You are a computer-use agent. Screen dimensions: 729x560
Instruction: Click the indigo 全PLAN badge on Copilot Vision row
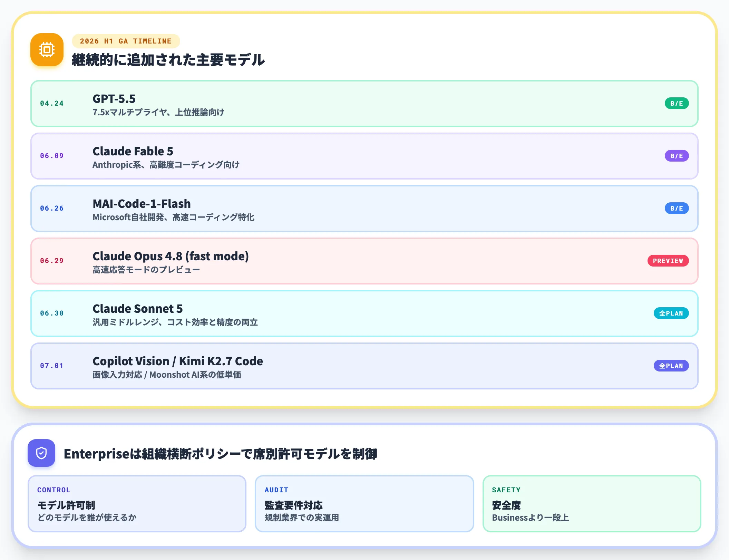click(671, 366)
